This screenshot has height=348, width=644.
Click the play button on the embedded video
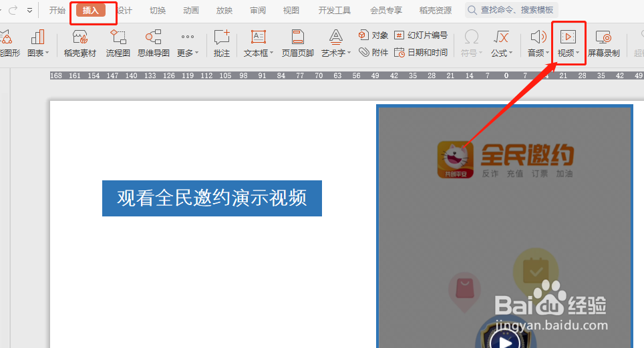pyautogui.click(x=506, y=342)
